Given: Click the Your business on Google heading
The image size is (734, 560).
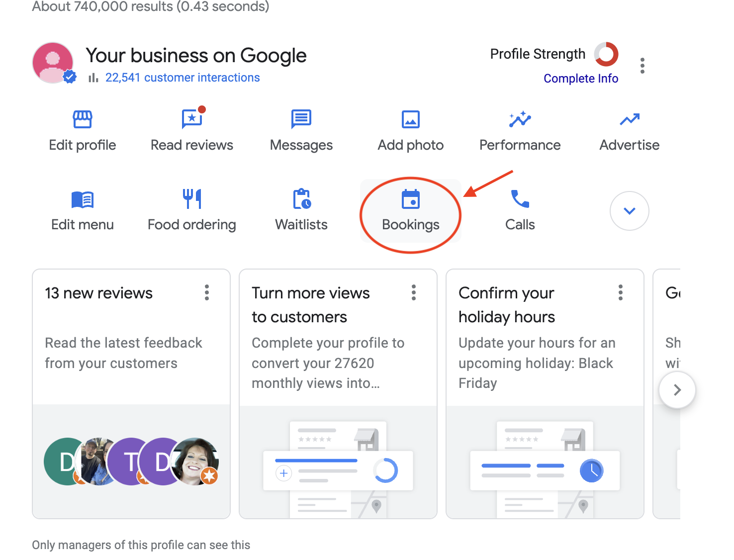Looking at the screenshot, I should click(x=196, y=56).
